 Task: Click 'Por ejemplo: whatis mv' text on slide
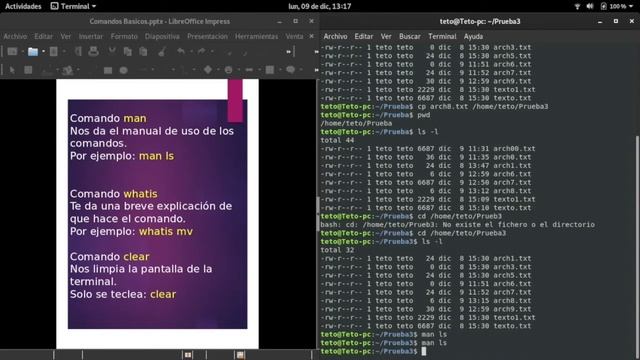(131, 231)
